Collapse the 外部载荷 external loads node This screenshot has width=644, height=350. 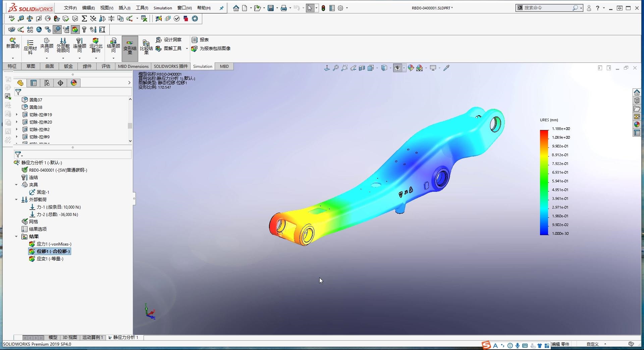16,200
